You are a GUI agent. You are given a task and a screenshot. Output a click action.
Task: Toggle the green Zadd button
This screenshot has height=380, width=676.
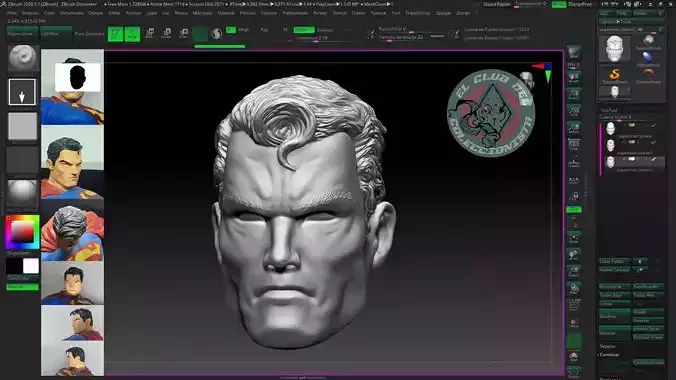[x=304, y=30]
